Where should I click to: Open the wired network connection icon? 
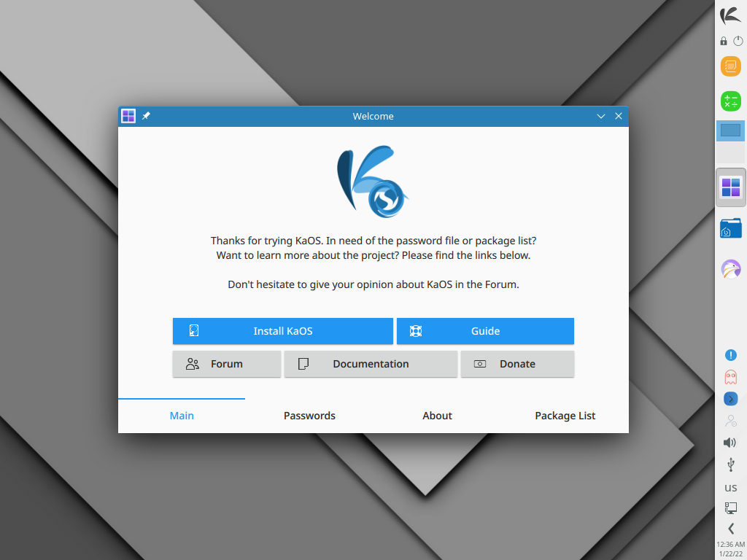(x=730, y=508)
